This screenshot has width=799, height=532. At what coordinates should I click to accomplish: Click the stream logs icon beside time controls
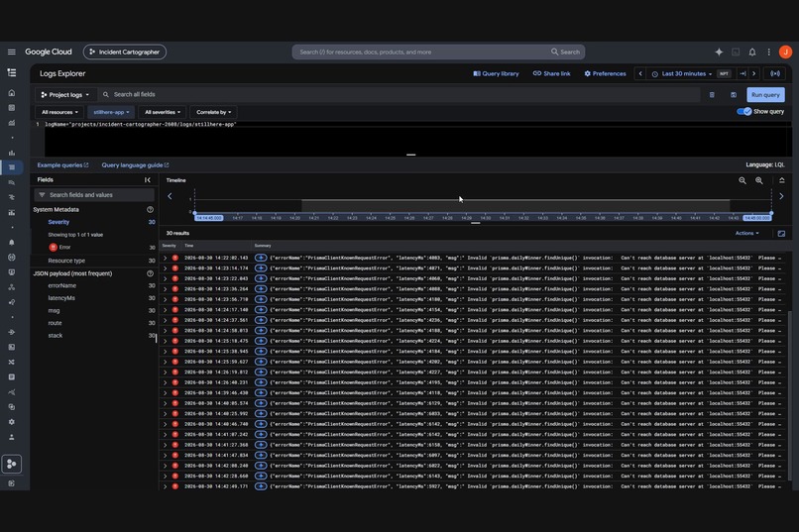click(774, 74)
